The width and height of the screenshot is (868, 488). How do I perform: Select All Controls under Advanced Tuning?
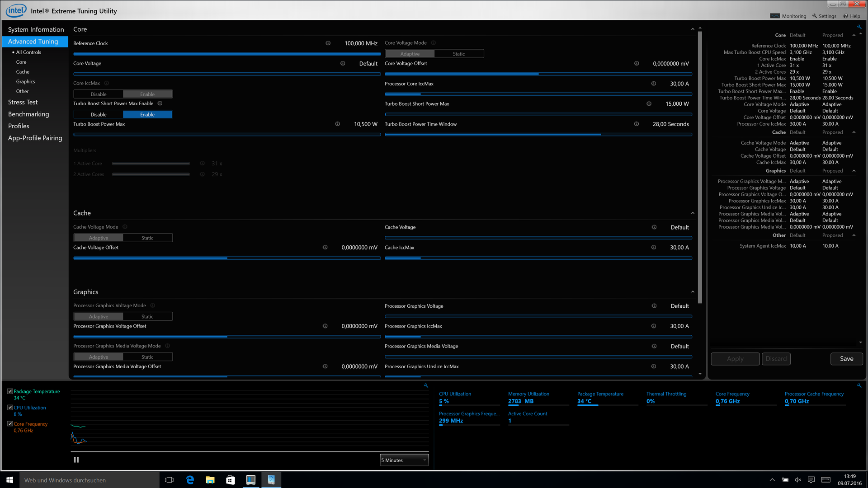[28, 52]
